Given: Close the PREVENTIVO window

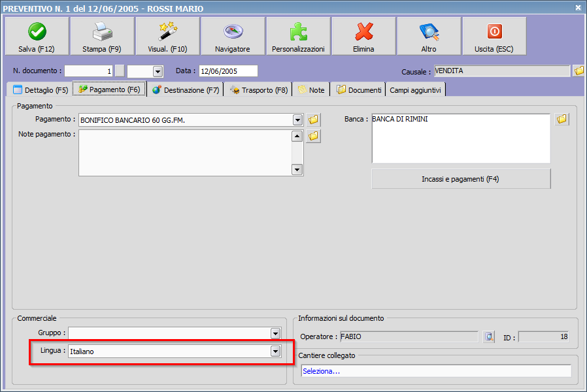Looking at the screenshot, I should click(x=578, y=7).
